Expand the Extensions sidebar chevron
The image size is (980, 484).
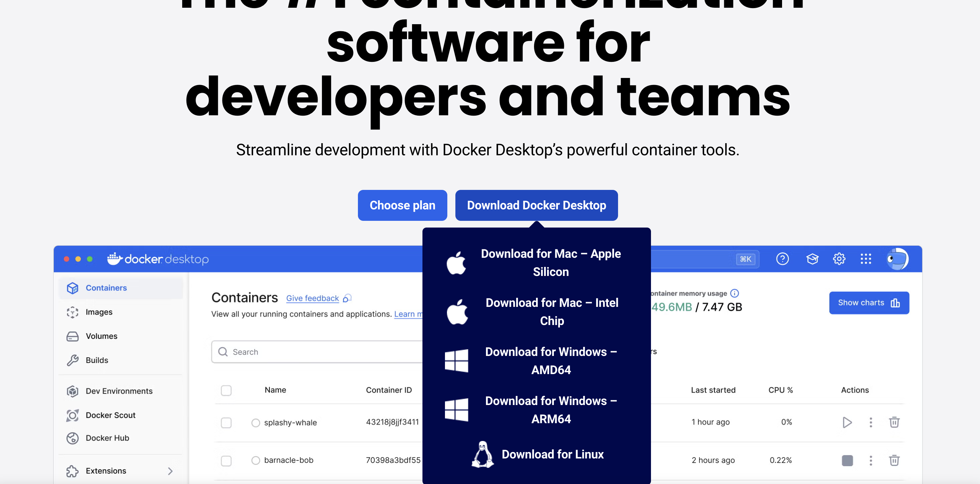(x=170, y=471)
